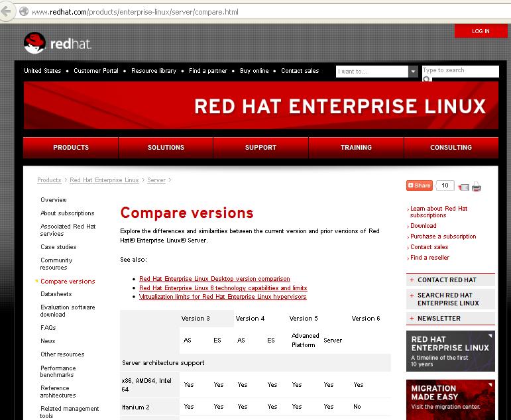Open FAQs in sidebar

pos(48,327)
